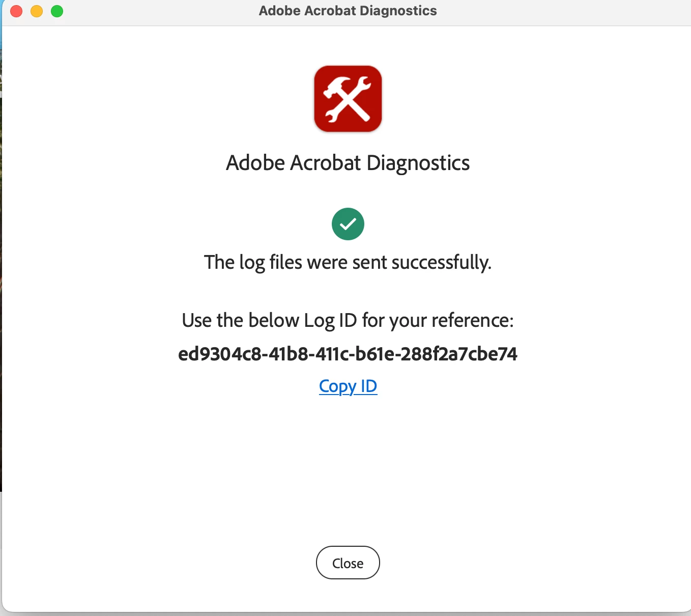Click the Use the below Log ID text
The height and width of the screenshot is (616, 691).
click(348, 321)
